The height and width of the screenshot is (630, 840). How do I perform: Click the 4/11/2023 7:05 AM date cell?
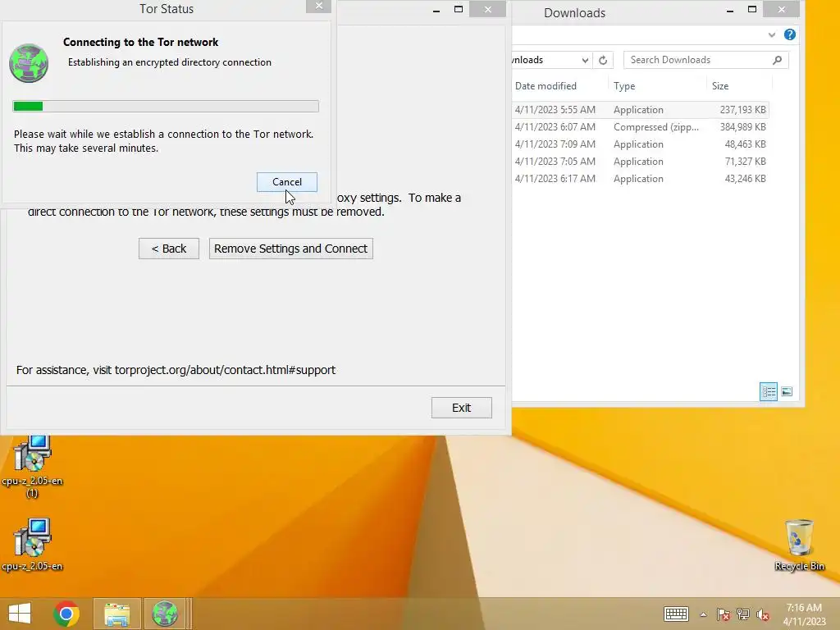coord(555,162)
